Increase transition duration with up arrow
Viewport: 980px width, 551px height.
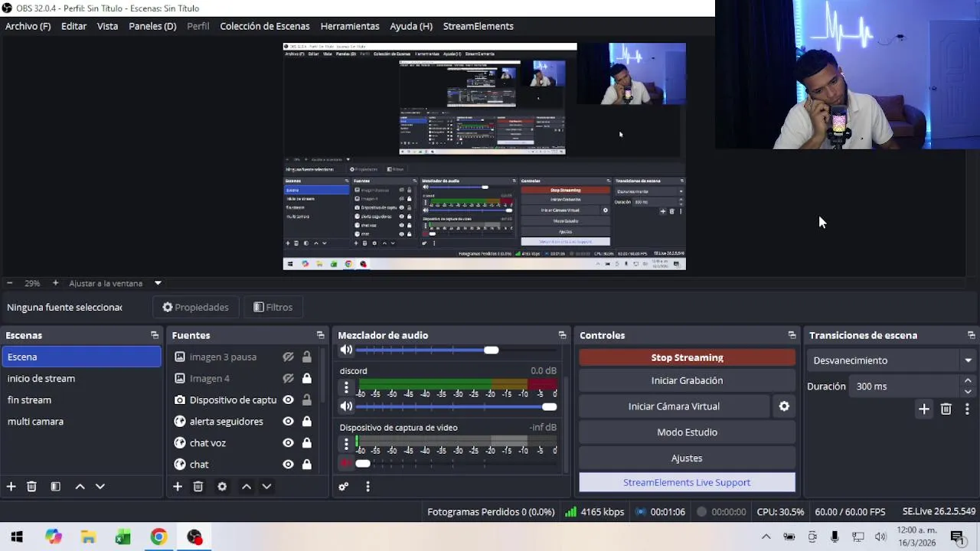click(968, 381)
